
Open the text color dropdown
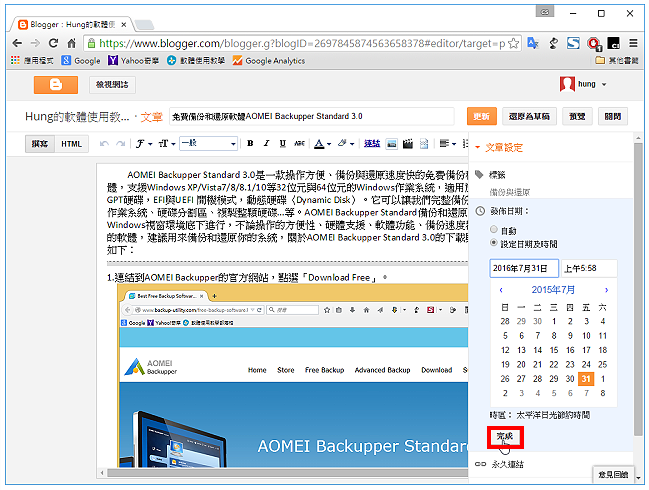[322, 144]
